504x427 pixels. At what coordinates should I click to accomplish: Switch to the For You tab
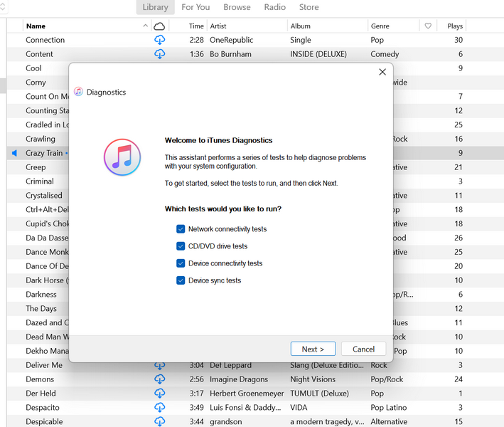pyautogui.click(x=195, y=7)
